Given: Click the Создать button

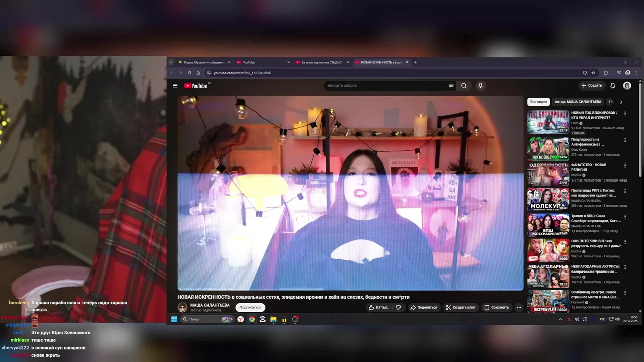Looking at the screenshot, I should coord(592,86).
